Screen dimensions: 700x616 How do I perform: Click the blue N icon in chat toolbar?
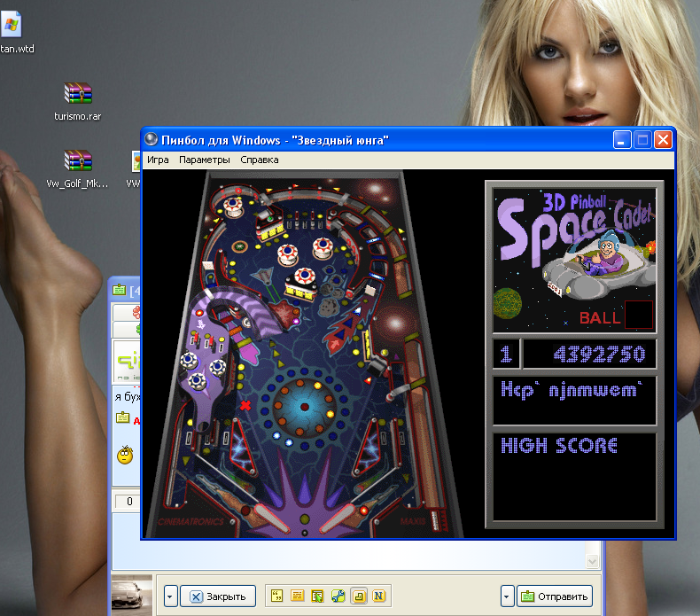click(x=378, y=596)
